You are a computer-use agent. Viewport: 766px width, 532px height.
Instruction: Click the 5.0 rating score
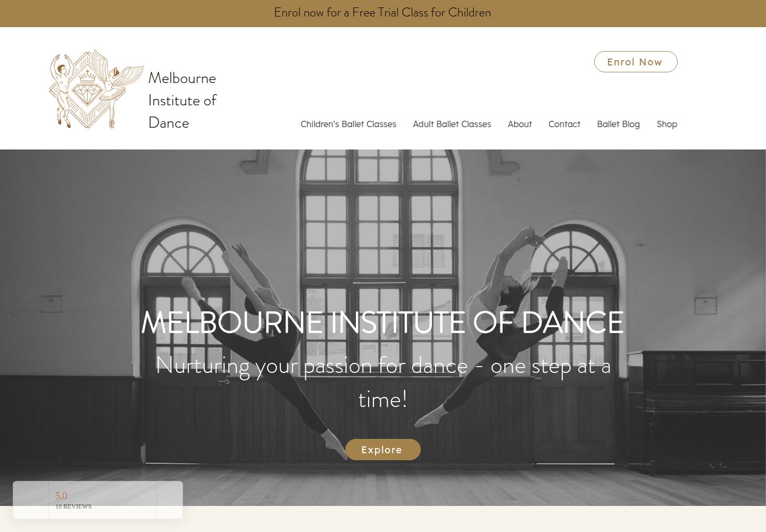coord(61,495)
